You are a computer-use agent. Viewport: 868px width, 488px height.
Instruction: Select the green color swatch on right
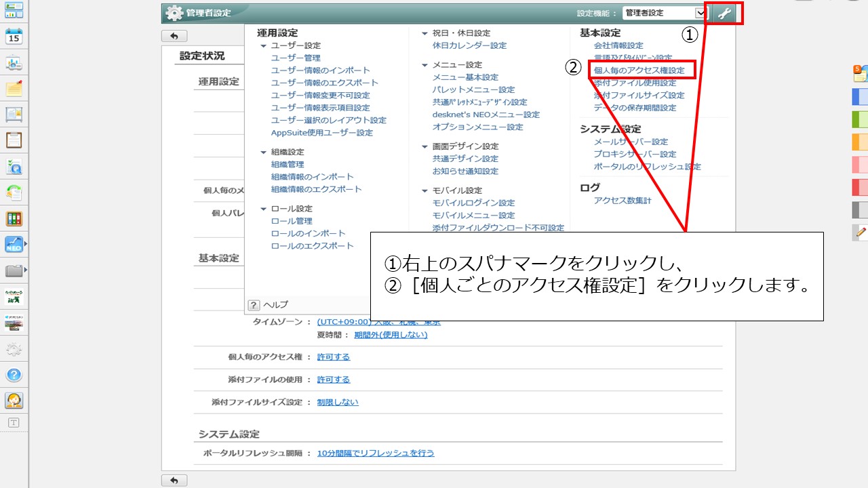click(x=859, y=120)
